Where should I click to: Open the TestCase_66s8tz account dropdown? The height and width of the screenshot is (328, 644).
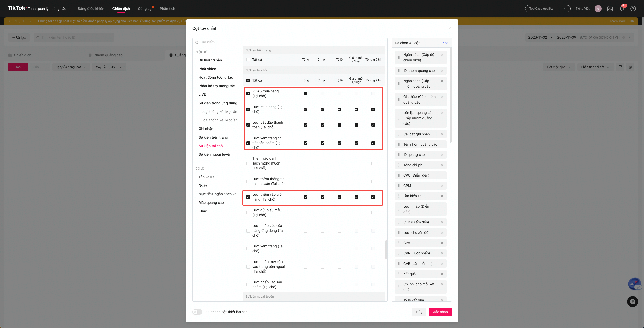tap(547, 9)
